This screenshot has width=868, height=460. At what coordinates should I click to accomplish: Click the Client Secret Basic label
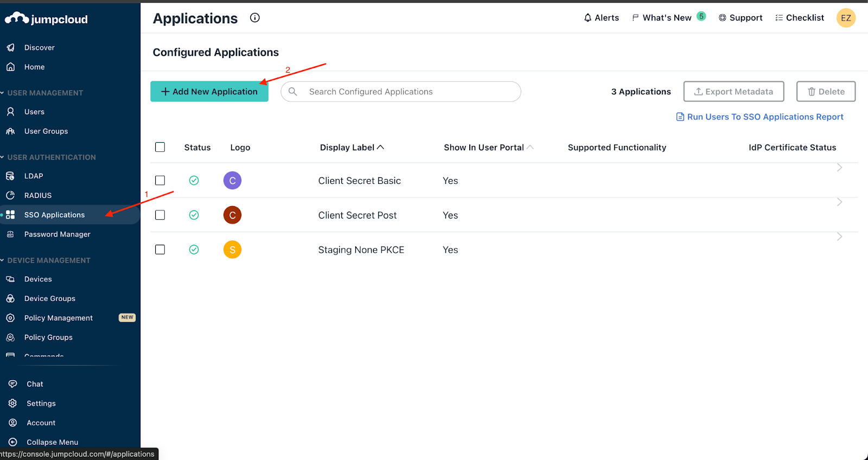(x=360, y=181)
